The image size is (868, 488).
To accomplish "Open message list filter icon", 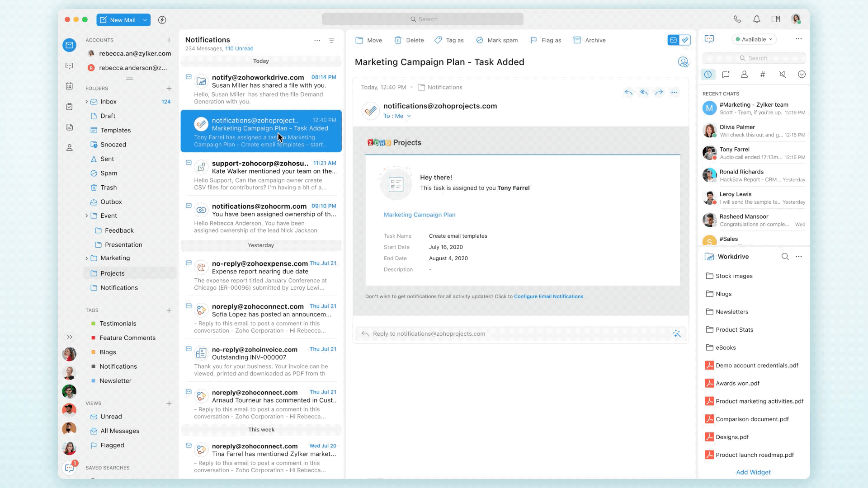I will [331, 41].
